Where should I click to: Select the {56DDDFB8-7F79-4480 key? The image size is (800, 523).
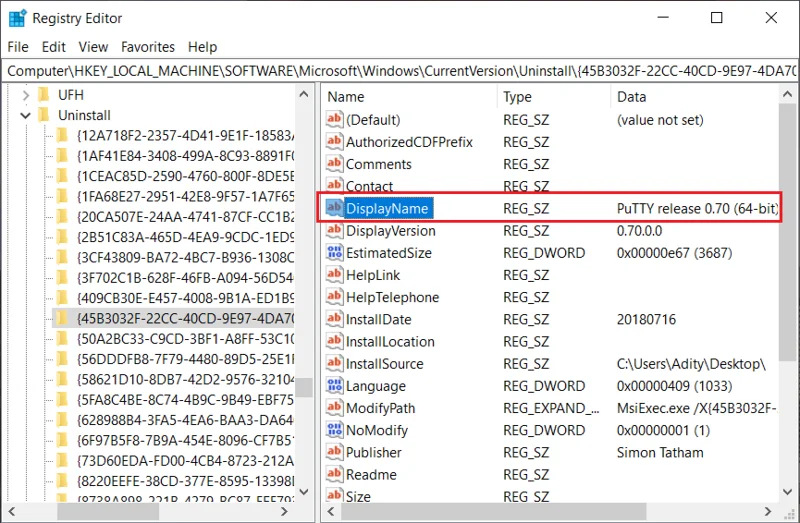point(185,359)
